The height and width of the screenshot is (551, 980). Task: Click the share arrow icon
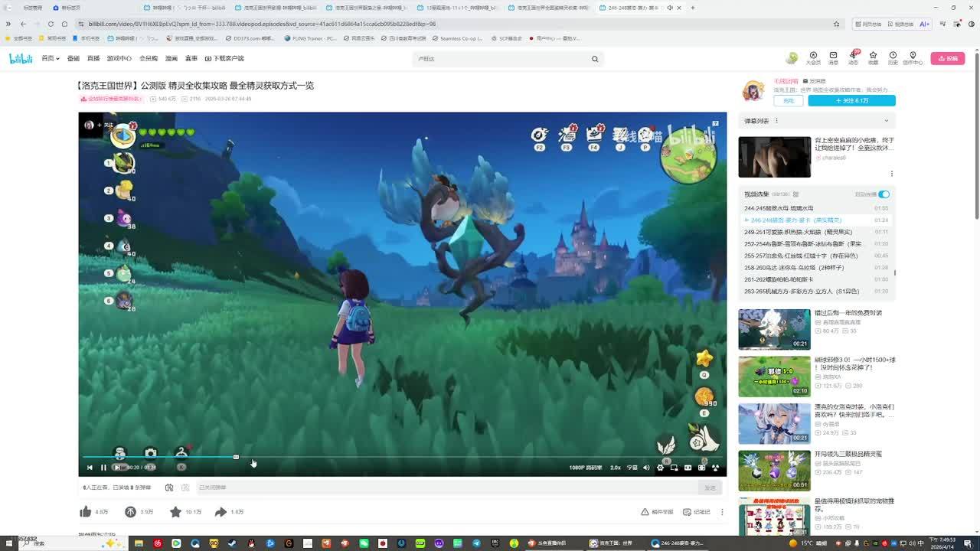pyautogui.click(x=220, y=512)
